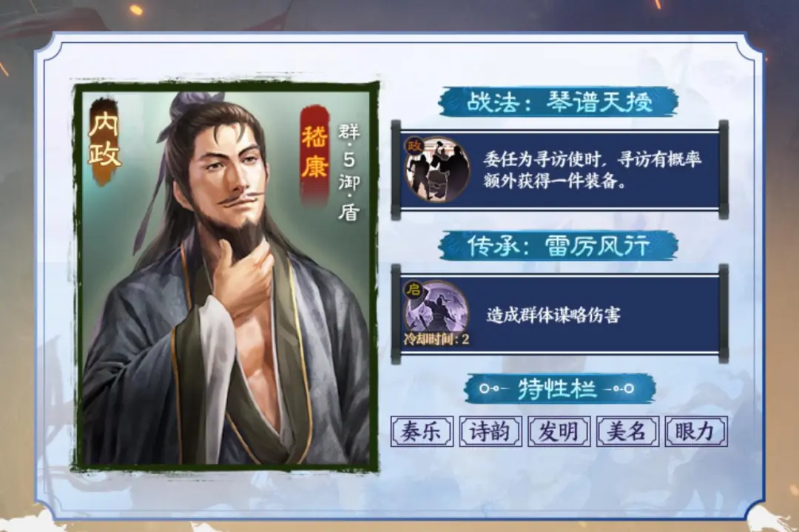Select the 诗韵 trait tag
Screen dimensions: 799x532
(x=490, y=431)
